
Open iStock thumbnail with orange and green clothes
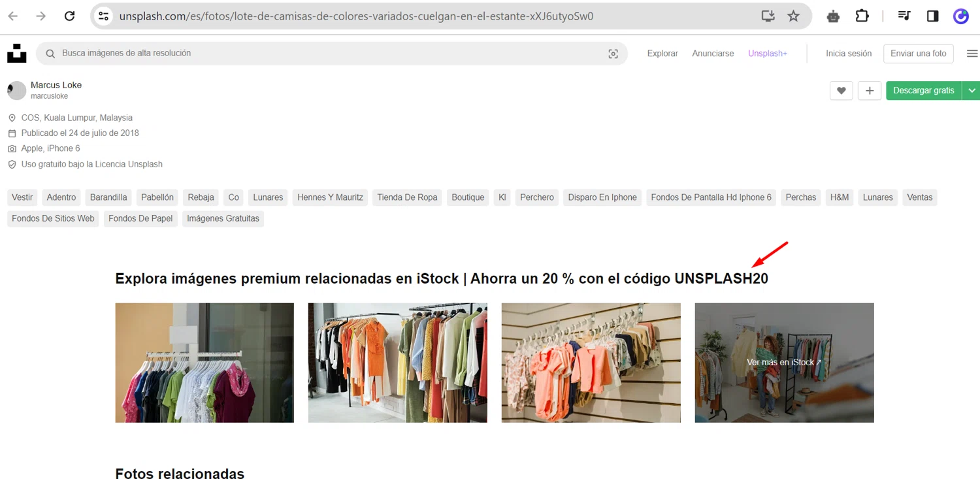click(398, 363)
